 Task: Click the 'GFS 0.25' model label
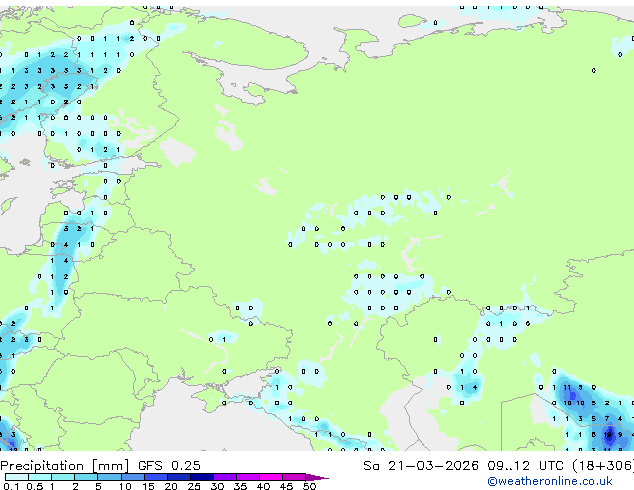point(169,465)
